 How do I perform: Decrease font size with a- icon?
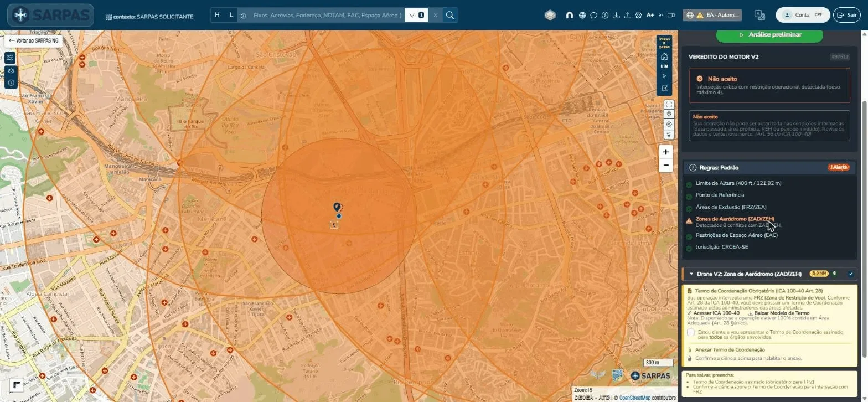[x=660, y=16]
